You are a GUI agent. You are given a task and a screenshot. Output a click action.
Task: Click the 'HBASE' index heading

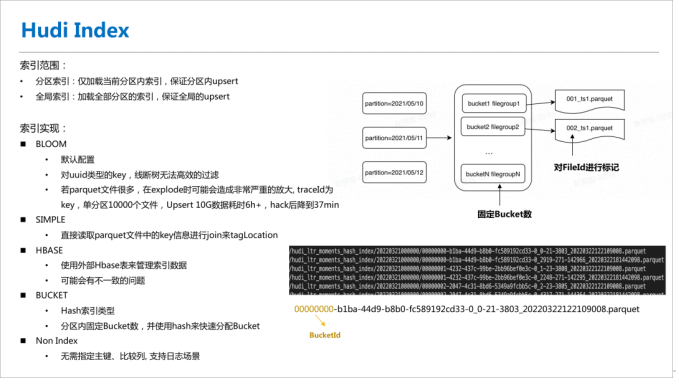coord(49,250)
